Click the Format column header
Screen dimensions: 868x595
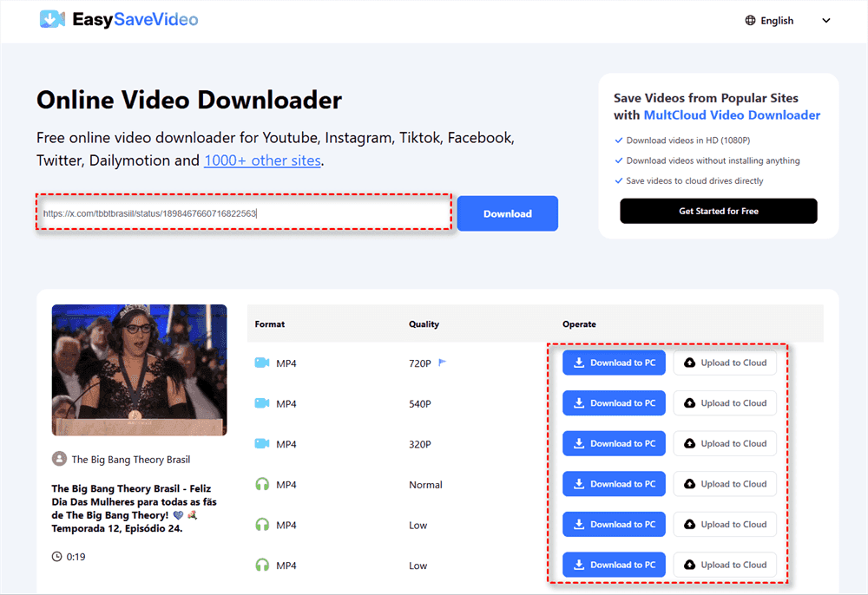pyautogui.click(x=270, y=324)
